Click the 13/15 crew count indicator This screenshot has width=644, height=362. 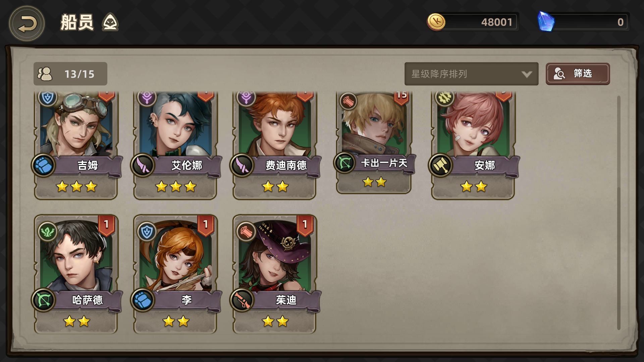tap(70, 74)
